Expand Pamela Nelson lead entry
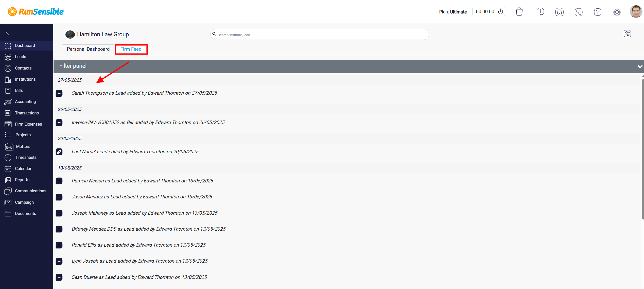This screenshot has width=644, height=289. click(x=59, y=181)
